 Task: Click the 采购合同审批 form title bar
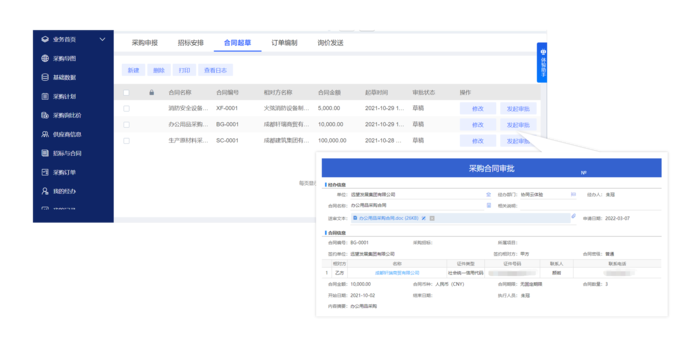click(x=492, y=168)
